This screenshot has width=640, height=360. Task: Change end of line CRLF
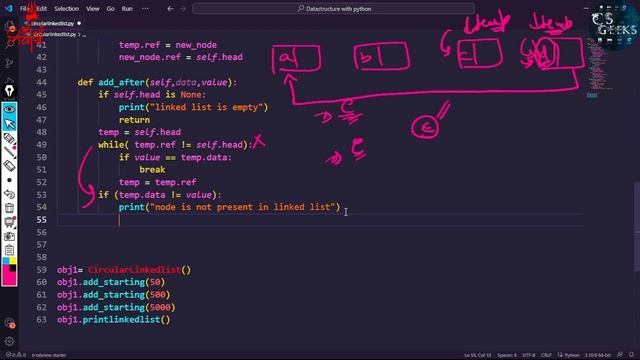[546, 355]
